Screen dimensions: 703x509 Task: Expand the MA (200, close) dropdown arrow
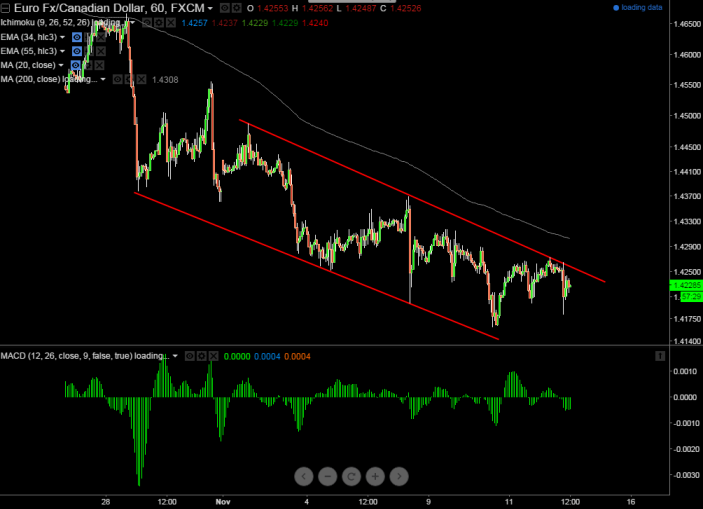point(103,79)
